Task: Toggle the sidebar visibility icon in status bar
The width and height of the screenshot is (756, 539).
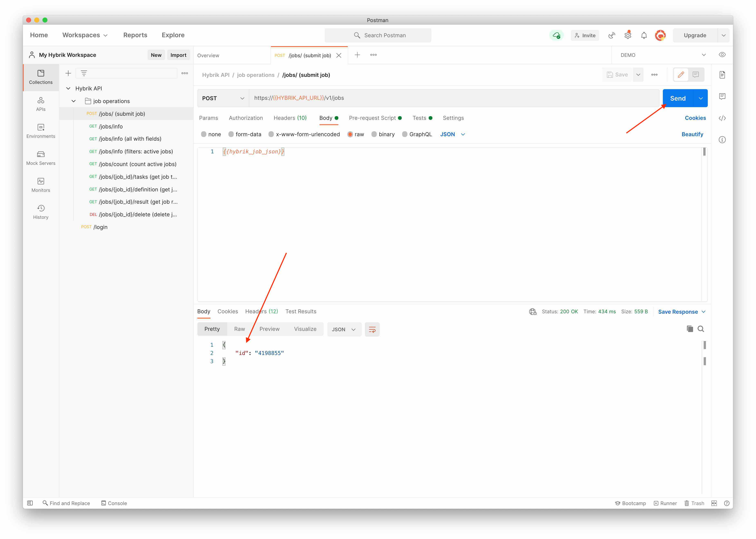Action: pyautogui.click(x=30, y=503)
